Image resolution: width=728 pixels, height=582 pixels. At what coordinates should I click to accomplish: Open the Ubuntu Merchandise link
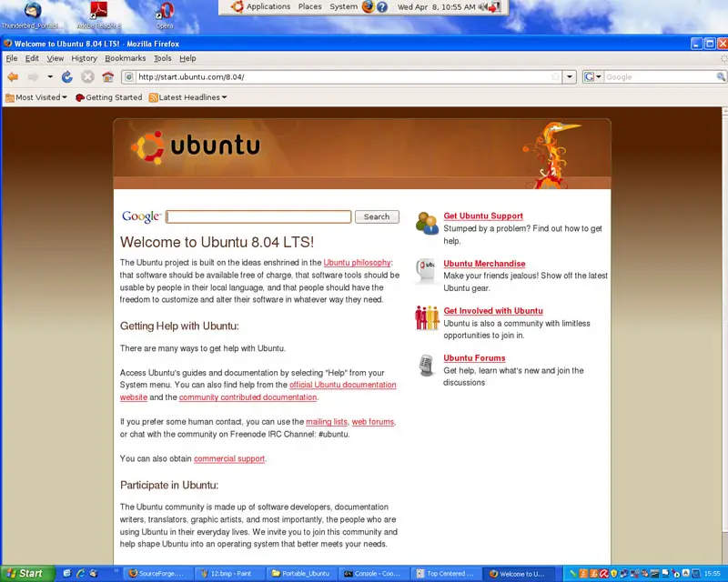point(484,264)
